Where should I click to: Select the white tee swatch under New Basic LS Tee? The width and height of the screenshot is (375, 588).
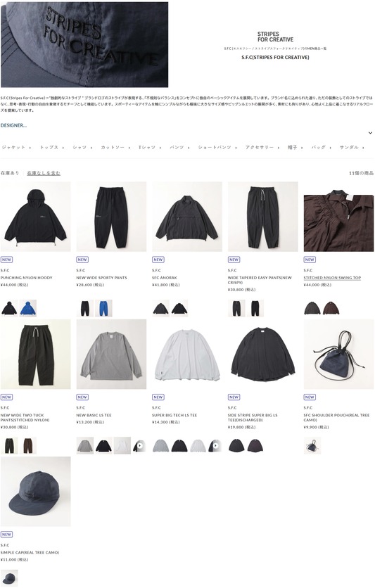(122, 445)
